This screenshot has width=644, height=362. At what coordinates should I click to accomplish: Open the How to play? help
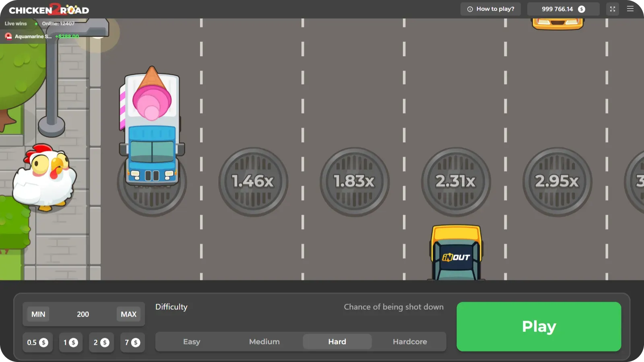click(x=491, y=9)
